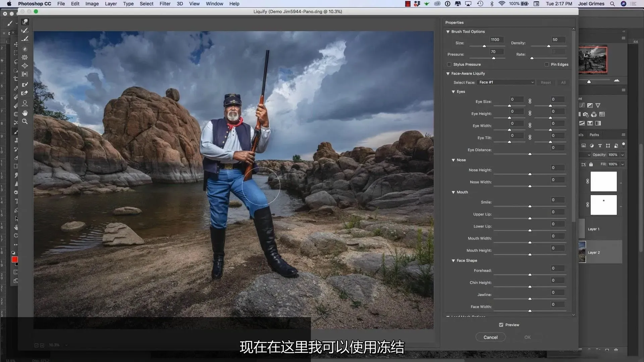Select the Pucker tool
The height and width of the screenshot is (362, 644).
(25, 57)
